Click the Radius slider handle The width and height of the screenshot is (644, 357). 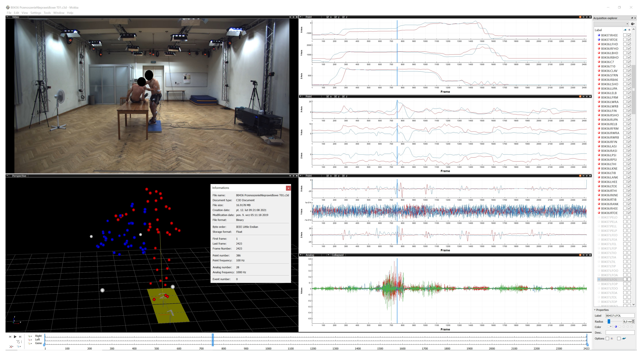(x=609, y=321)
